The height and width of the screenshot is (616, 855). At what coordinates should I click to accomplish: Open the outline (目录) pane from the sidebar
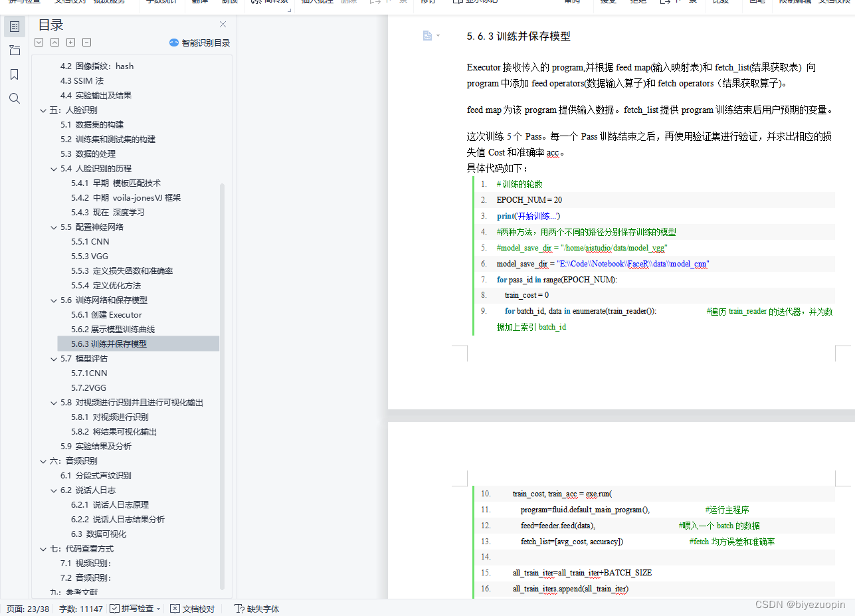(x=15, y=27)
